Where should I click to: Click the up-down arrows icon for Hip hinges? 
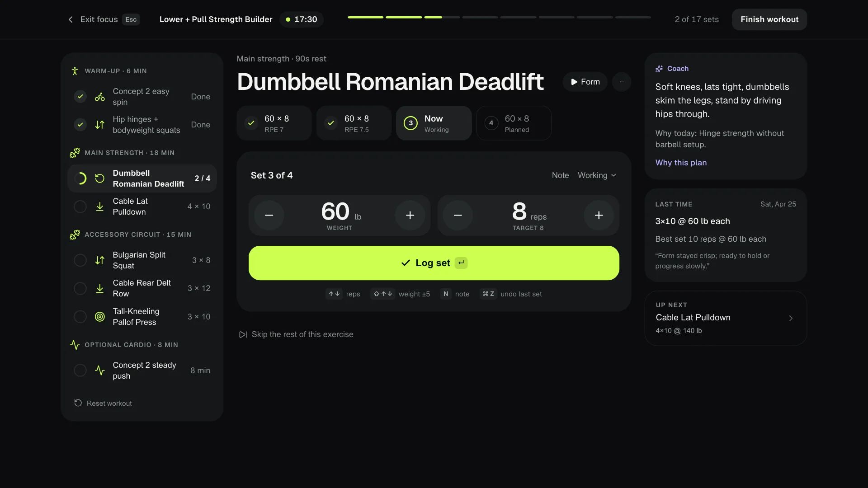[x=100, y=125]
